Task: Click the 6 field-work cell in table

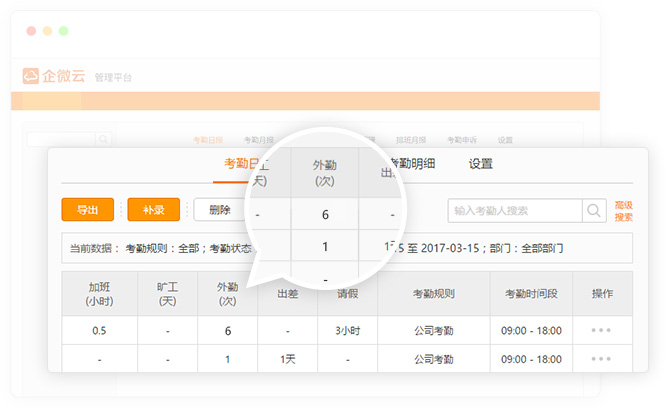Action: [228, 331]
